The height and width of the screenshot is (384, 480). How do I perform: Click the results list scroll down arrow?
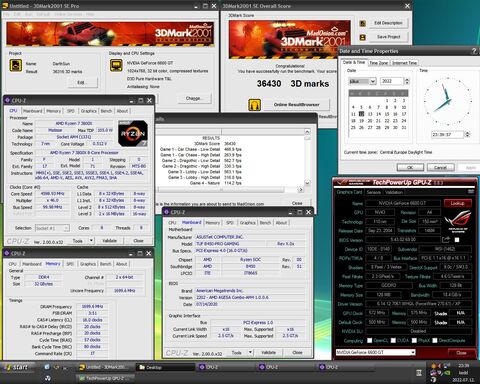click(x=307, y=183)
